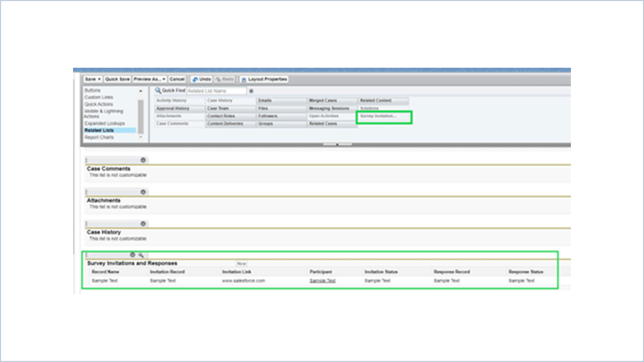Click the Quick Find magnifier icon
644x362 pixels.
click(157, 90)
